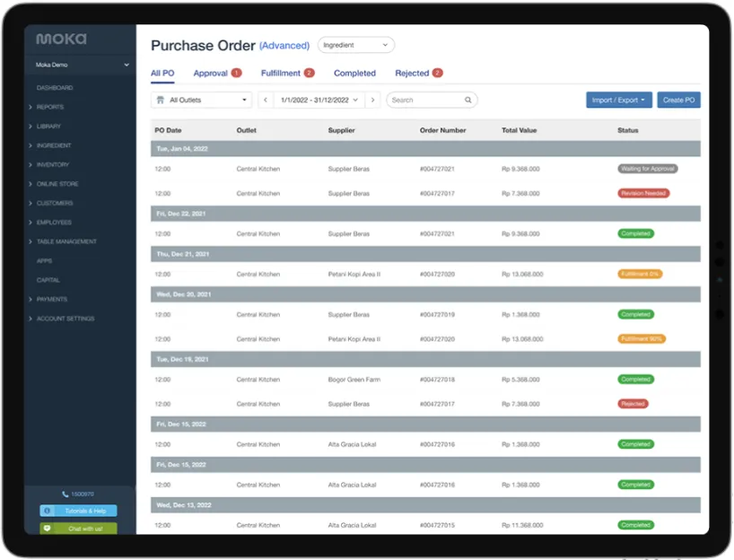Click the chat bubble icon on Chat with us
Viewport: 734px width, 560px height.
(x=47, y=529)
